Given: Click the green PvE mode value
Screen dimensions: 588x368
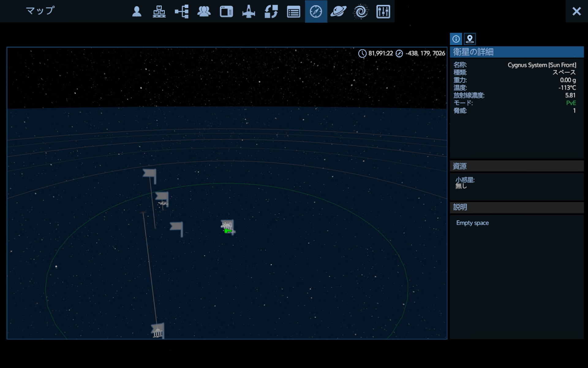Looking at the screenshot, I should click(x=571, y=103).
